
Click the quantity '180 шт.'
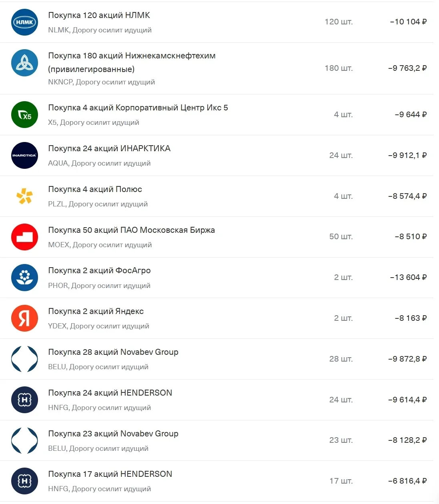point(339,68)
